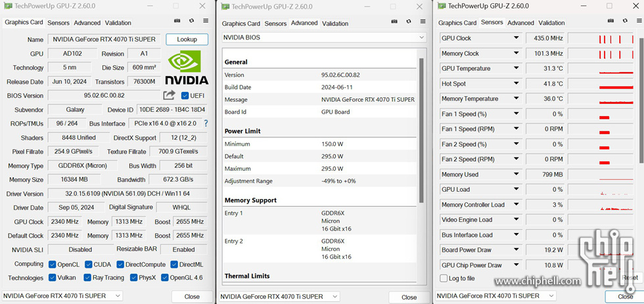This screenshot has width=644, height=304.
Task: Click GPU-Z title icon in Advanced window
Action: click(224, 7)
